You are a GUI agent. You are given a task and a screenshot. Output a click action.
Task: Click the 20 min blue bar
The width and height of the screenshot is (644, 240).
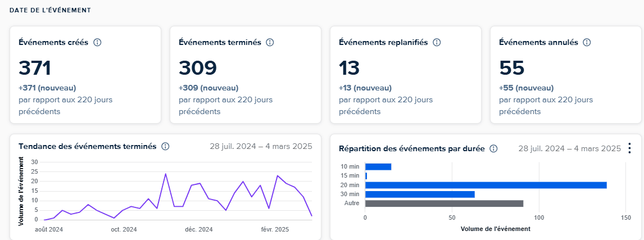pyautogui.click(x=486, y=185)
